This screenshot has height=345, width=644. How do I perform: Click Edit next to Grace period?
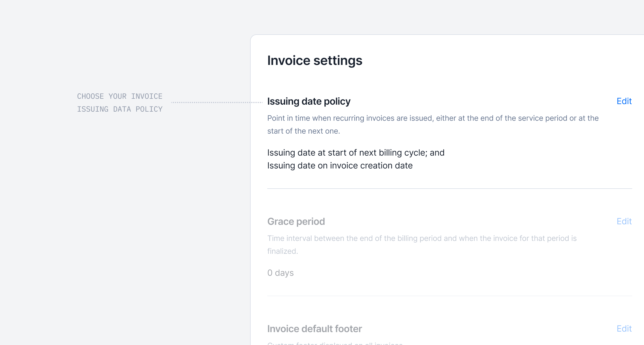pyautogui.click(x=624, y=221)
